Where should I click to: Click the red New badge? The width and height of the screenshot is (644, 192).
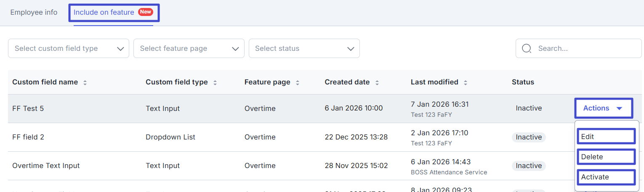pos(146,12)
